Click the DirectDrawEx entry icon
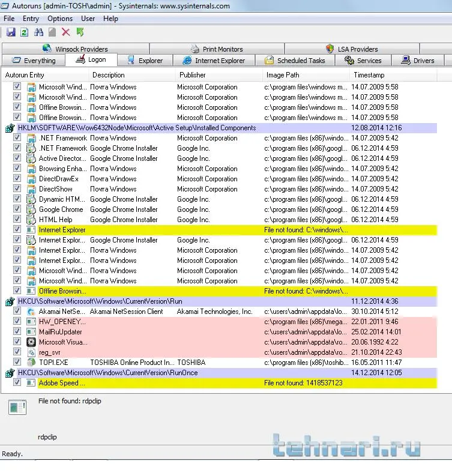This screenshot has width=452, height=476. [x=31, y=179]
